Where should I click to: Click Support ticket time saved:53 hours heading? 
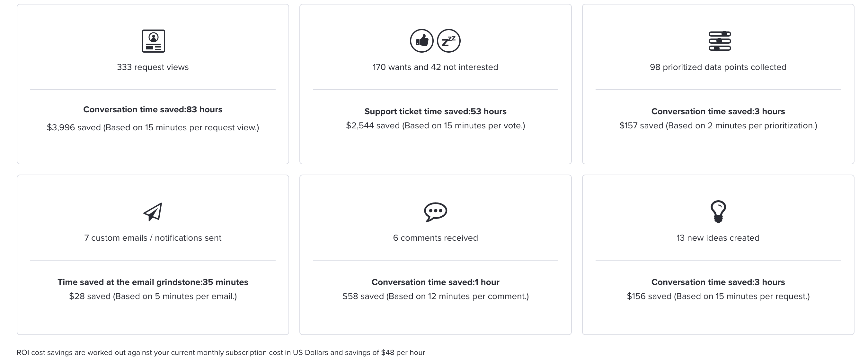pyautogui.click(x=435, y=111)
